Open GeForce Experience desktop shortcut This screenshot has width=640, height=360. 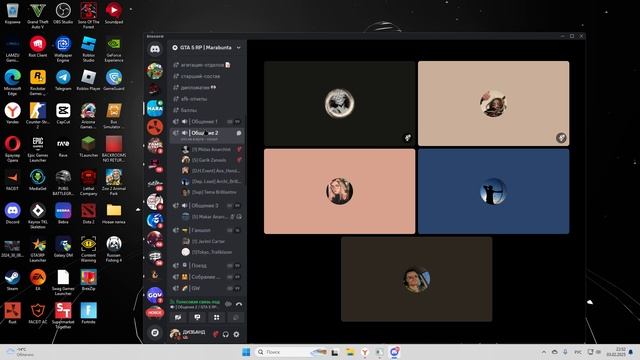point(114,49)
